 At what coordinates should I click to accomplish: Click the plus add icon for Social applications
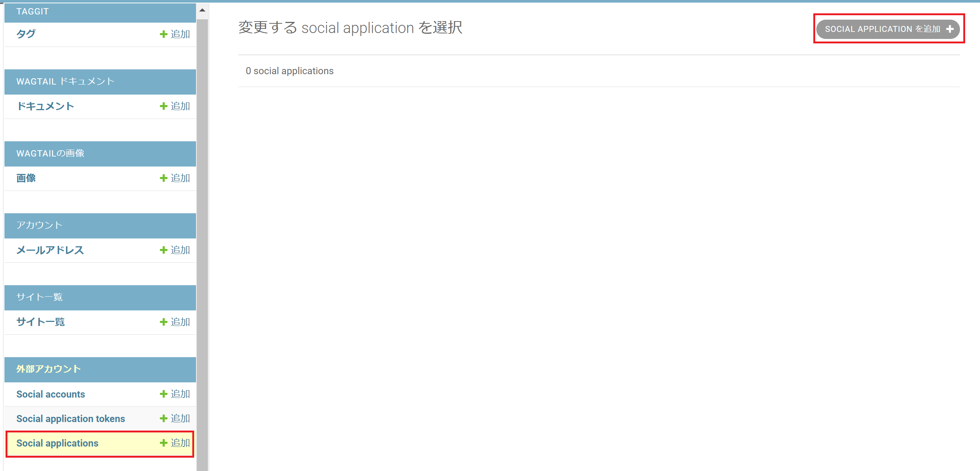164,443
